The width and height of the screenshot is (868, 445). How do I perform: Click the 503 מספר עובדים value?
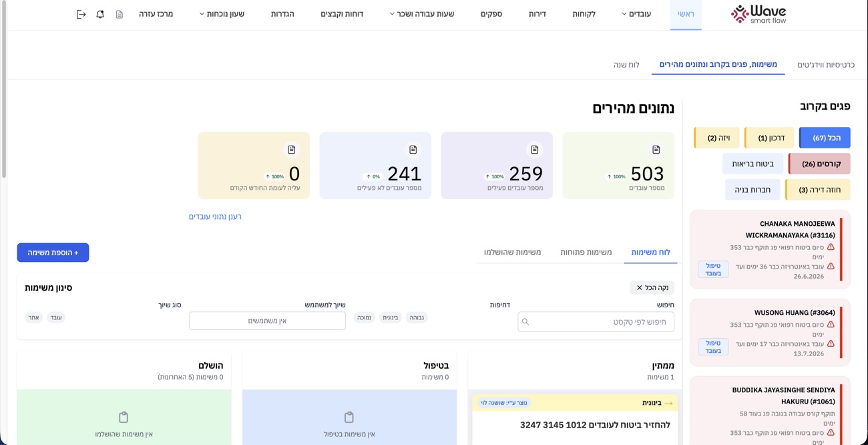tap(647, 174)
